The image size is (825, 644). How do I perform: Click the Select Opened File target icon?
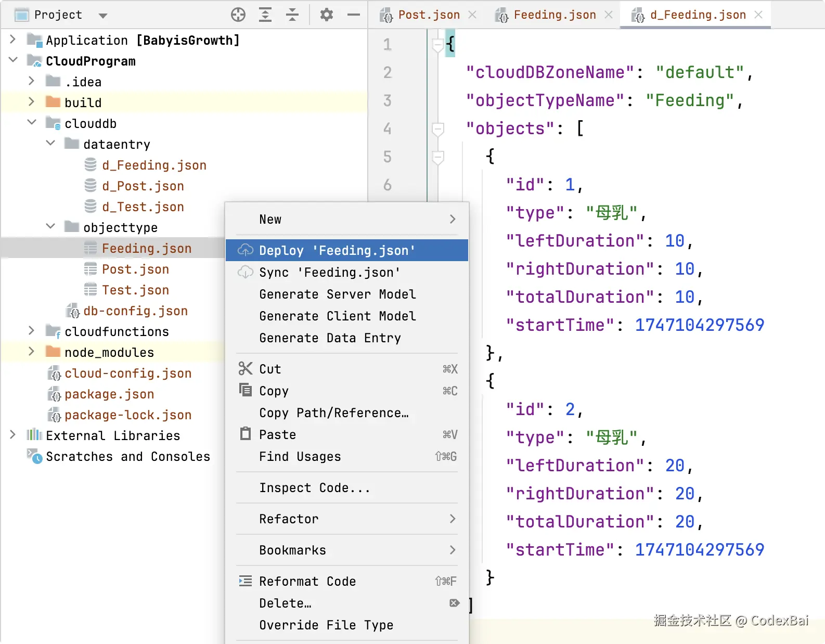[238, 15]
